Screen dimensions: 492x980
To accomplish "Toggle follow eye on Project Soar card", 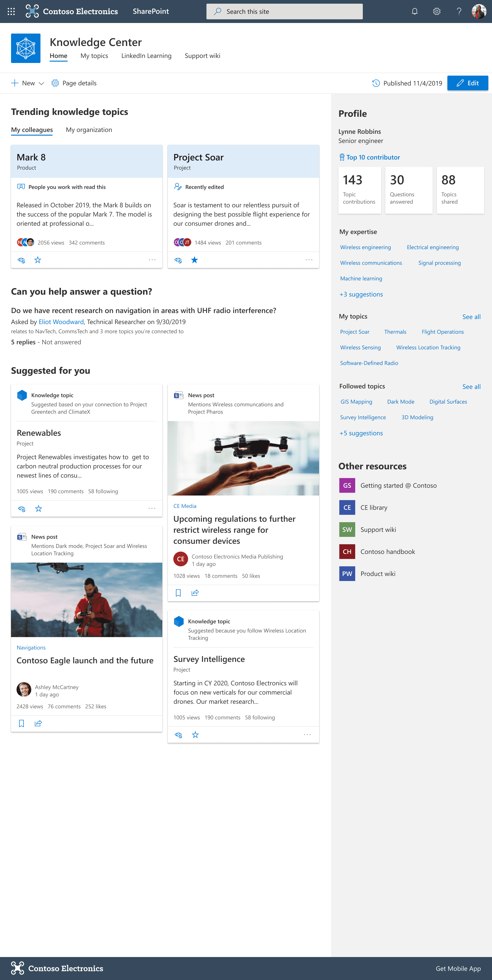I will 178,260.
